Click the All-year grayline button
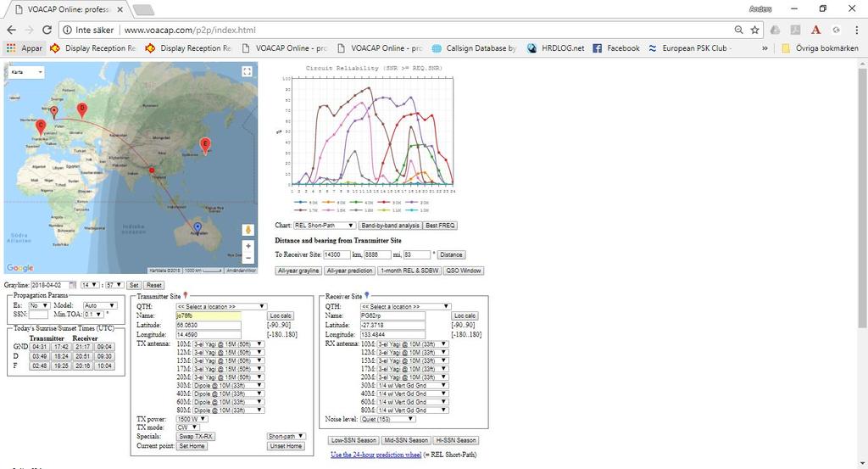868x469 pixels. click(x=298, y=271)
